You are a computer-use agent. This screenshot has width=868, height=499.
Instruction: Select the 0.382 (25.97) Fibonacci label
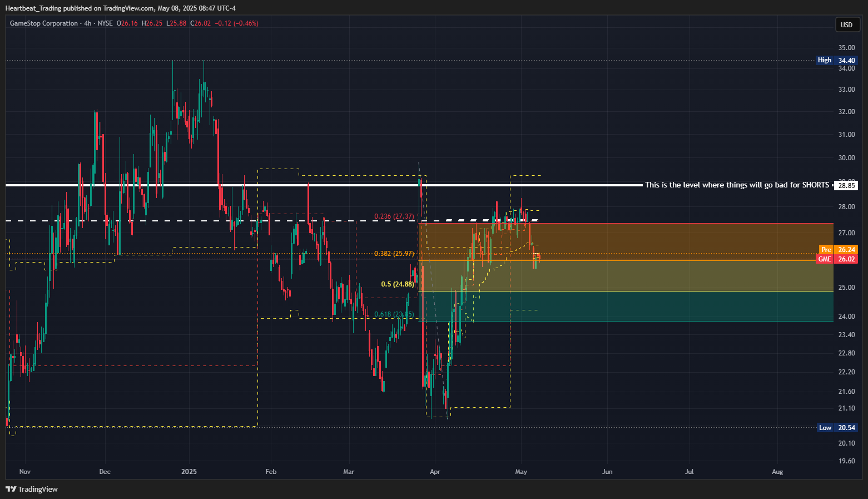(394, 254)
